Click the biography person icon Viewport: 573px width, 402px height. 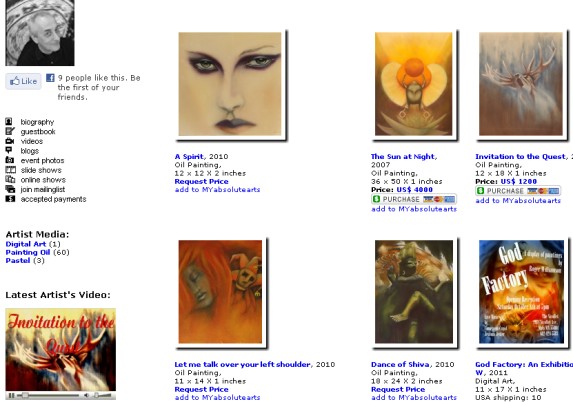pyautogui.click(x=10, y=122)
